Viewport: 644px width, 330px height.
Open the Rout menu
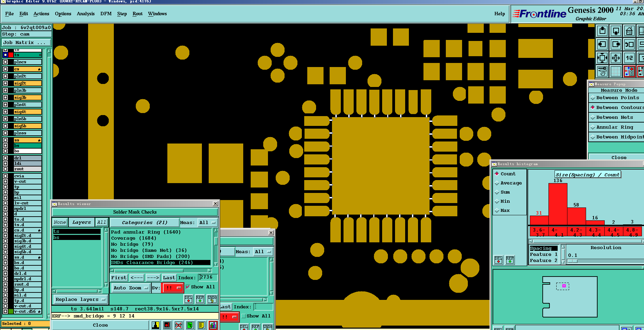coord(138,14)
